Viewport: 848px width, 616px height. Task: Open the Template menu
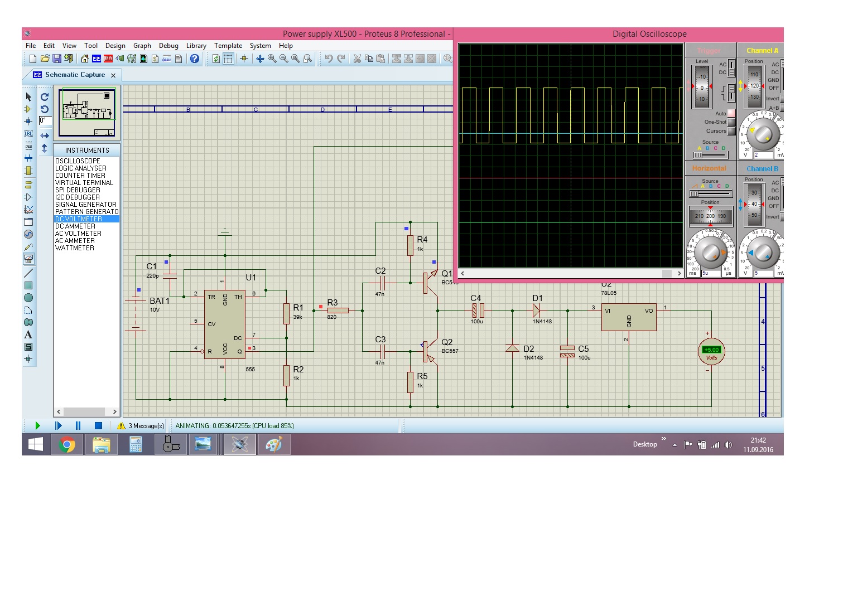pyautogui.click(x=228, y=46)
